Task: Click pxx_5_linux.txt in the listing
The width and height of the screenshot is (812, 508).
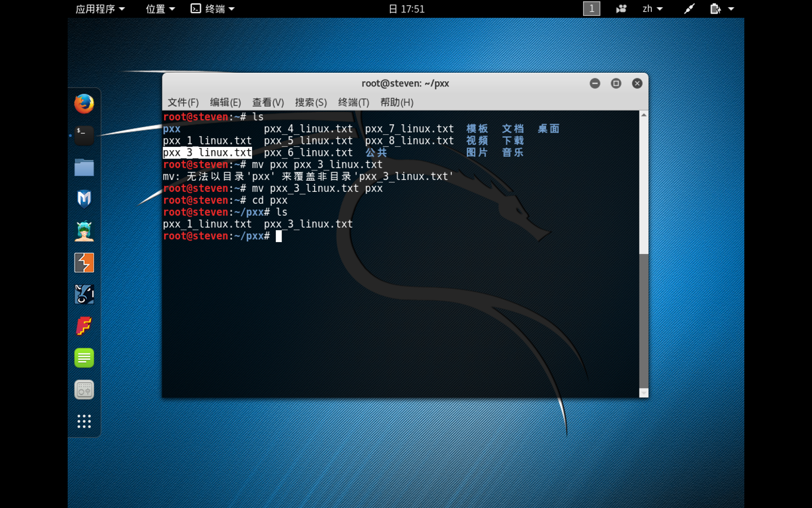Action: click(x=308, y=141)
